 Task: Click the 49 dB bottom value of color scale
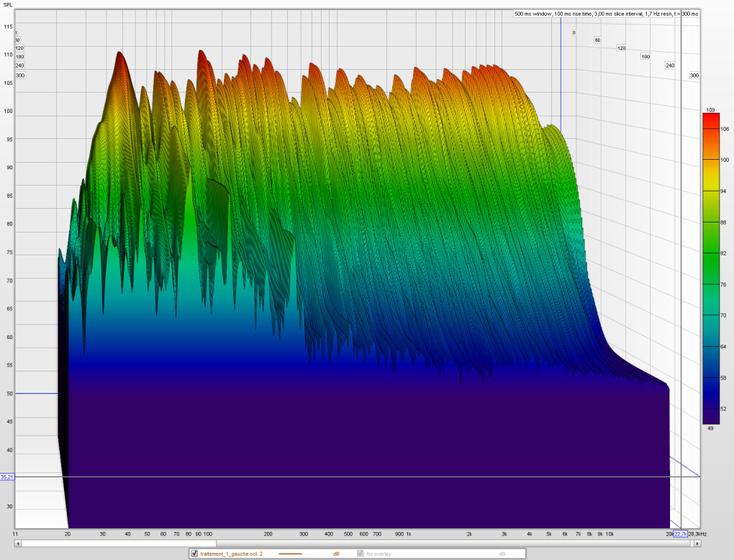pyautogui.click(x=710, y=429)
